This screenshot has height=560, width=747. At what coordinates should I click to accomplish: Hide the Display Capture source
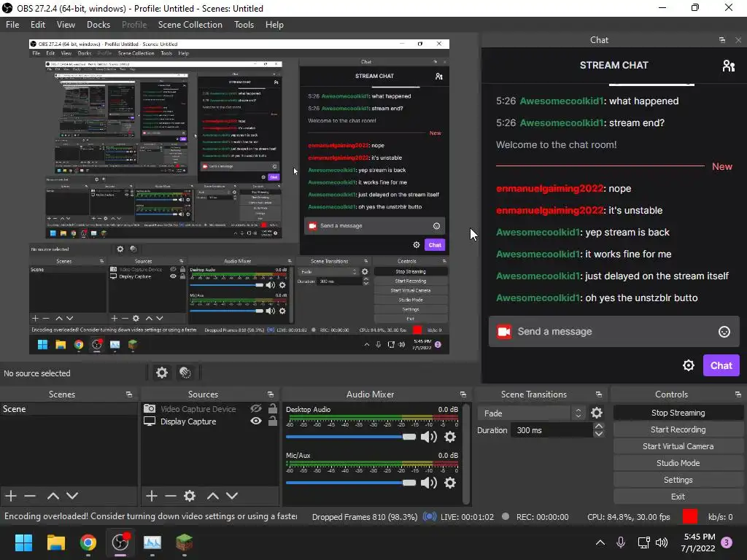(256, 421)
